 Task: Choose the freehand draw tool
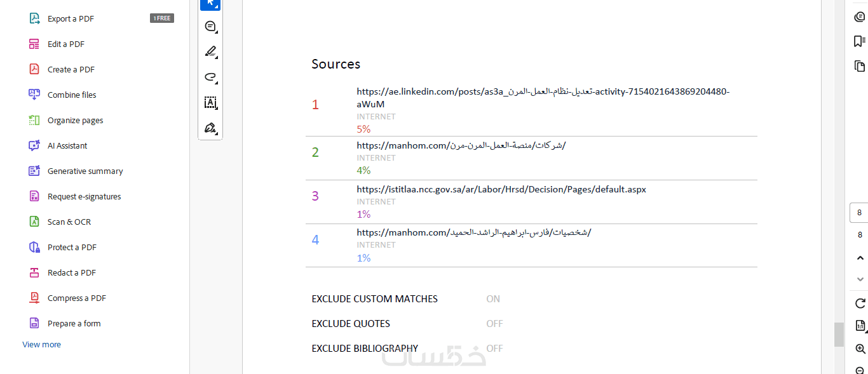[x=210, y=77]
